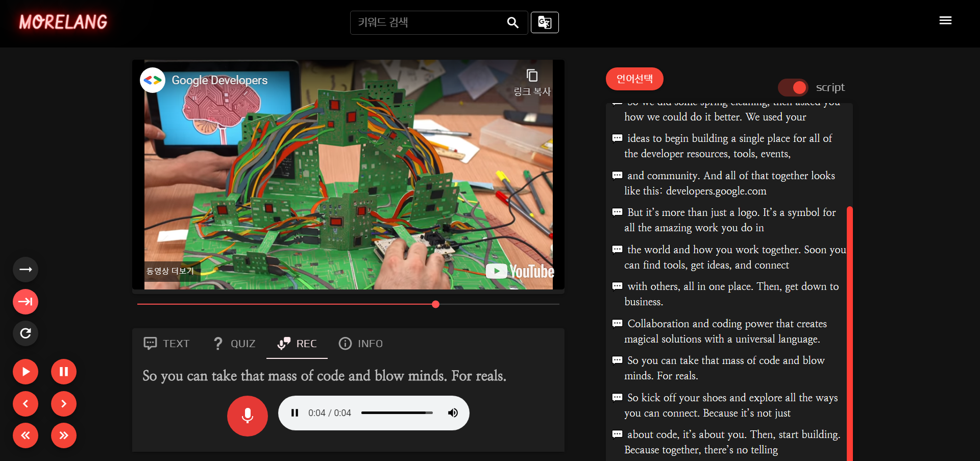
Task: Switch to the QUIZ tab
Action: [x=234, y=344]
